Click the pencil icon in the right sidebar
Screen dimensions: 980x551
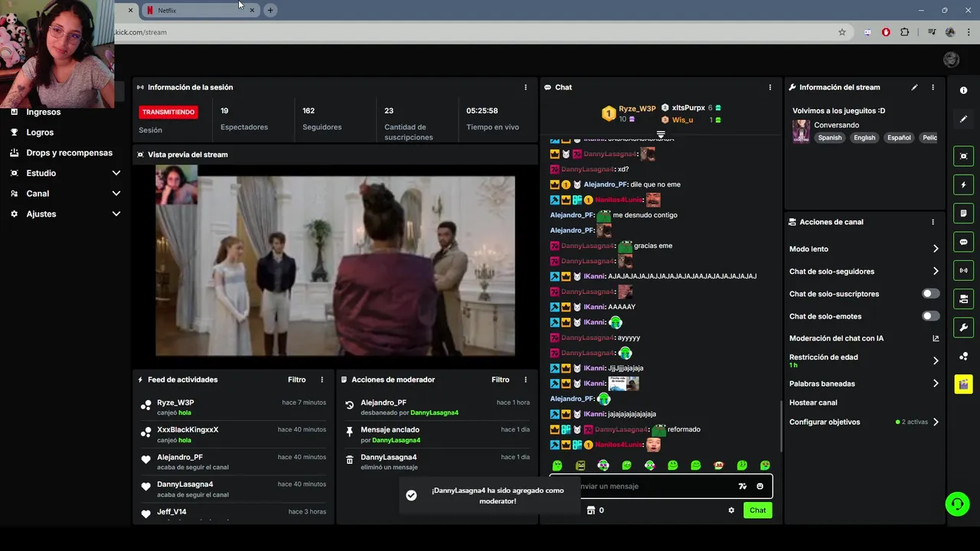[x=963, y=119]
